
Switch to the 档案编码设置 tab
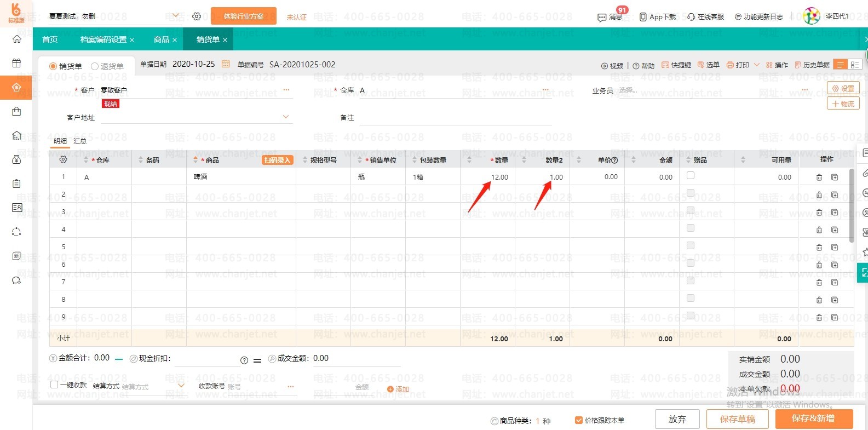click(103, 39)
